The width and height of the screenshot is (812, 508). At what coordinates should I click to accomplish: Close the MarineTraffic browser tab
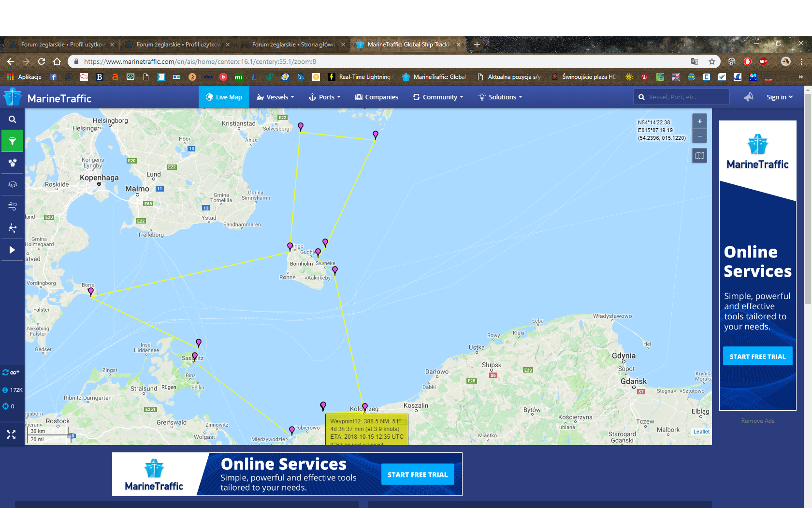point(459,45)
